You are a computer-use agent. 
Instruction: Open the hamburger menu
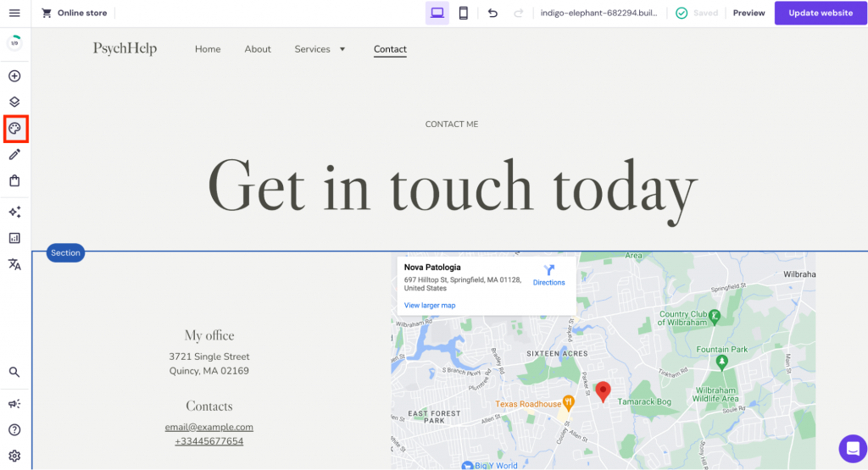click(x=14, y=13)
